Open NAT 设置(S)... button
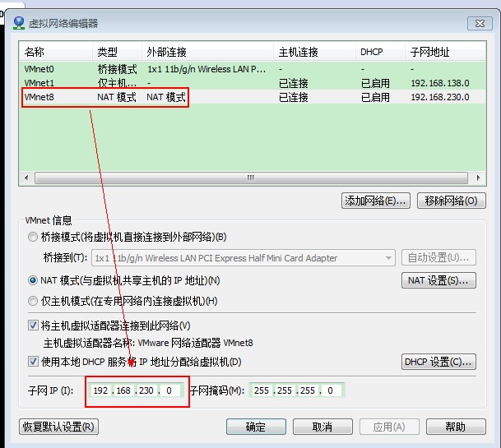This screenshot has width=501, height=448. click(438, 280)
